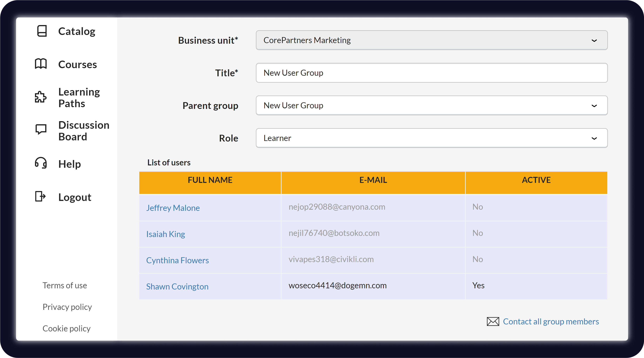Click the No value in Jeffrey Malone row
This screenshot has width=644, height=358.
(x=478, y=207)
